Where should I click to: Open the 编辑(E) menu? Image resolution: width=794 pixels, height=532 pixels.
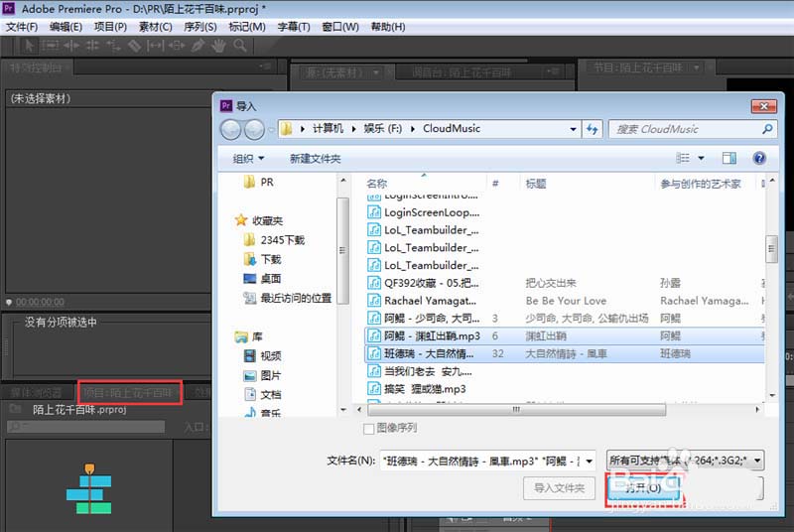pos(66,27)
